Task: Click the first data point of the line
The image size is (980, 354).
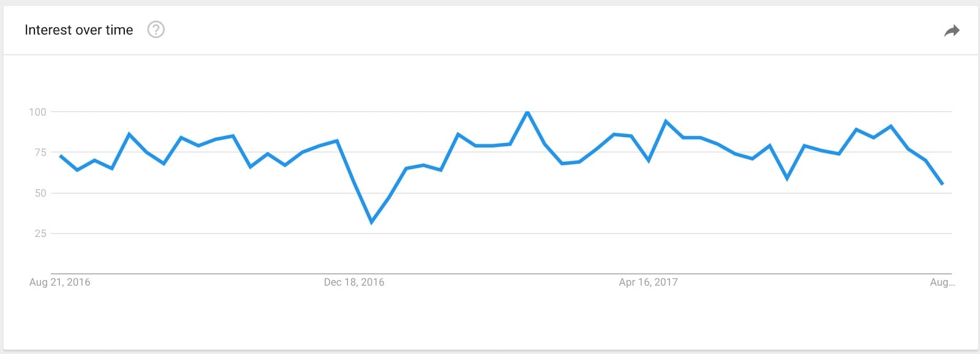Action: (x=60, y=156)
